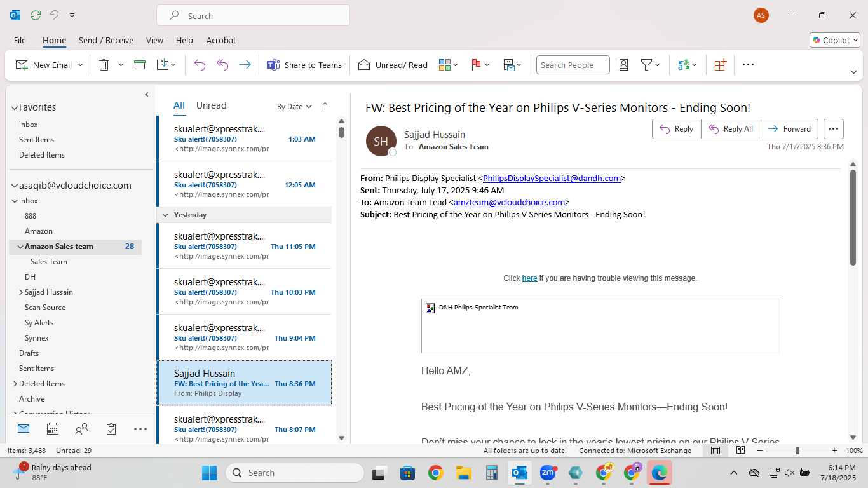Open the Help tab
Screen dimensions: 868x488
[x=184, y=40]
